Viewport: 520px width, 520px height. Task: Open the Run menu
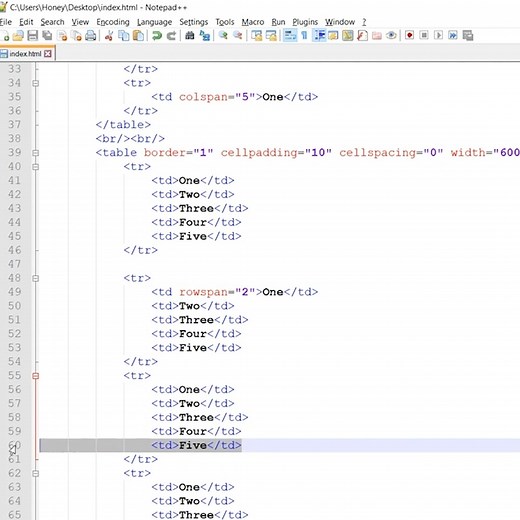pos(278,22)
